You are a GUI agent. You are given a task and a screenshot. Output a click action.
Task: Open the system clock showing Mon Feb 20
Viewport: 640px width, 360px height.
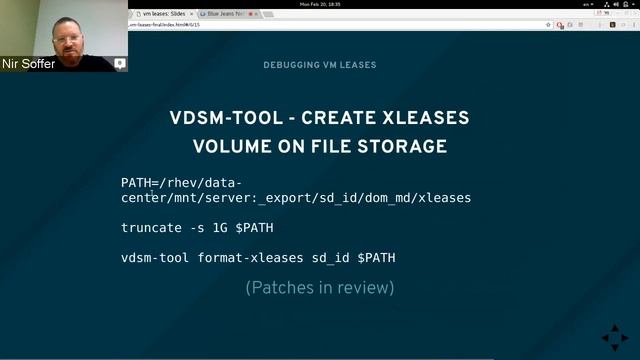pos(320,4)
